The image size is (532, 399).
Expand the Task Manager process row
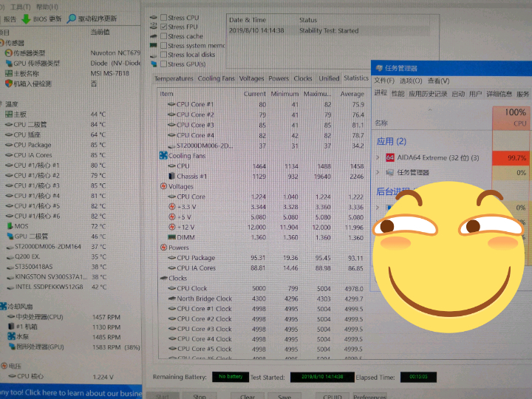pos(378,172)
